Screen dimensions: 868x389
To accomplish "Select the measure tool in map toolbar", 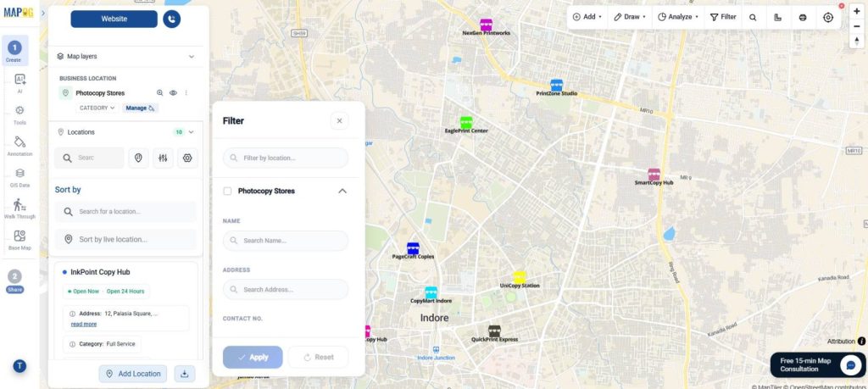I will 778,17.
